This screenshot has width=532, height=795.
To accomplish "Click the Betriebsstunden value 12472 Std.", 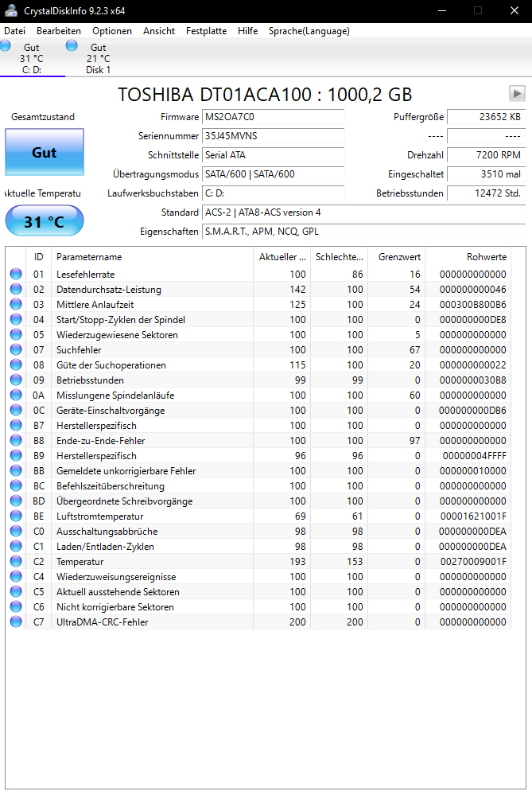I will (x=487, y=193).
